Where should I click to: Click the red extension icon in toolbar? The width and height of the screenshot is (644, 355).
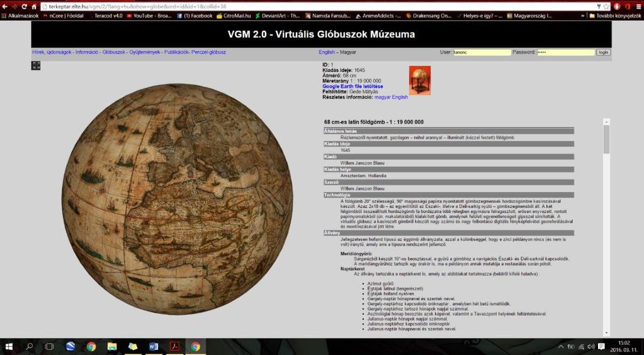(x=617, y=6)
